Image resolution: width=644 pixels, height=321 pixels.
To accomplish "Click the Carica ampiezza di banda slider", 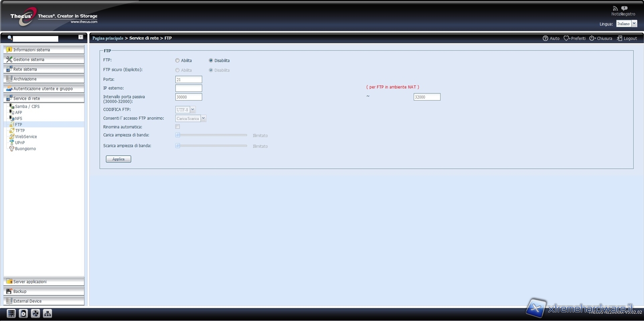I will [x=211, y=135].
